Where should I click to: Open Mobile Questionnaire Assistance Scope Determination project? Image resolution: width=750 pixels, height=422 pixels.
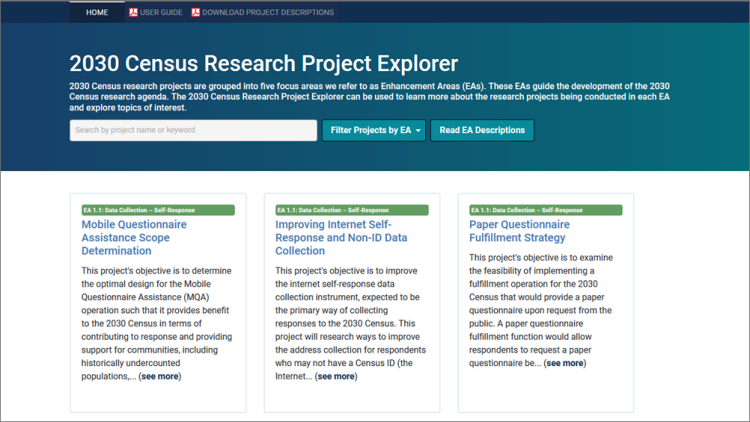(134, 238)
